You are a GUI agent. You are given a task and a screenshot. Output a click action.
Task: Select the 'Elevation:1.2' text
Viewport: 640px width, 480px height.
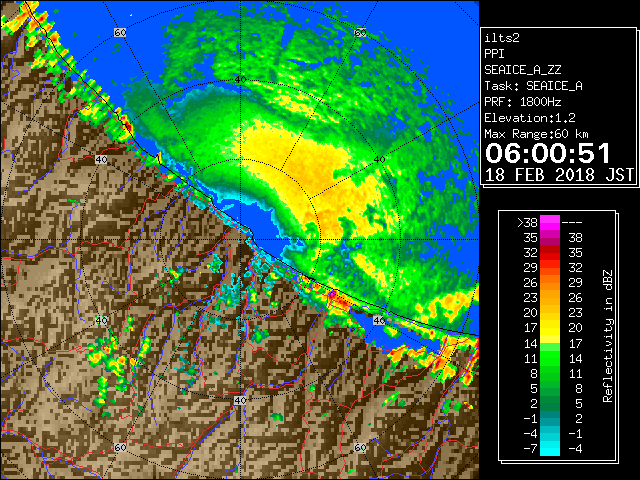530,118
